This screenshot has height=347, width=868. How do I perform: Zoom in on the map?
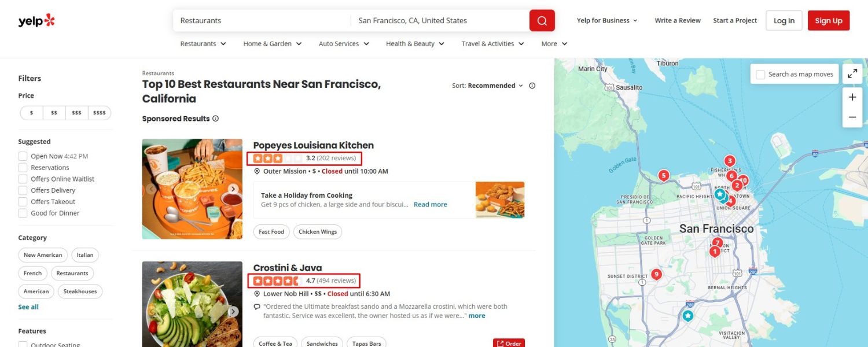click(852, 97)
